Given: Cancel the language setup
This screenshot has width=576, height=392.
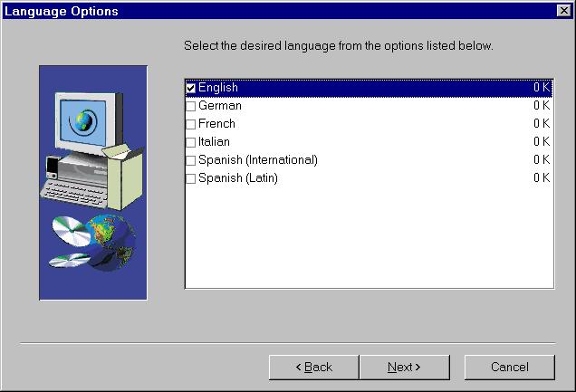Looking at the screenshot, I should (510, 367).
